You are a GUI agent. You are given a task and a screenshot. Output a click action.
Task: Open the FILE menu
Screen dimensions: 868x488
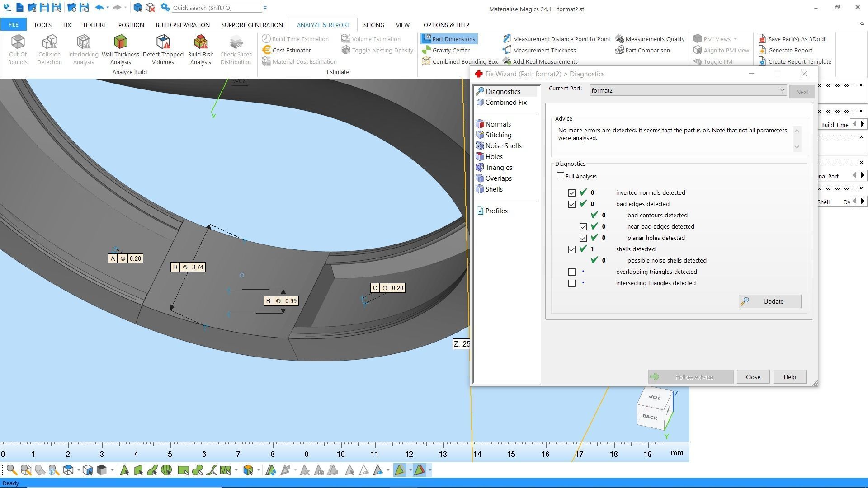[13, 25]
